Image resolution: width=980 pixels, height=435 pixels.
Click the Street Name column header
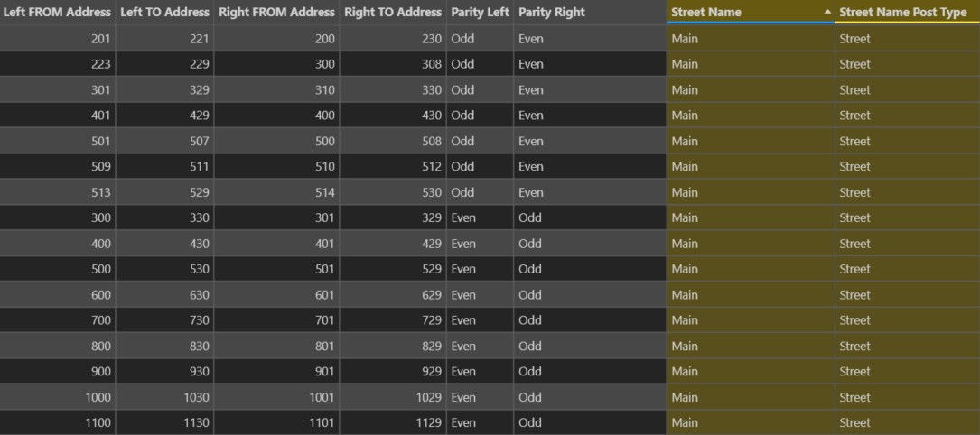(751, 12)
